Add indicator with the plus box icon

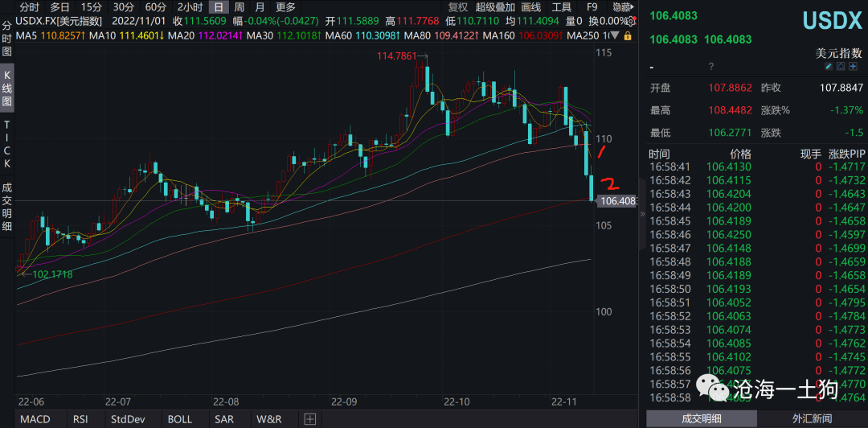coord(309,419)
